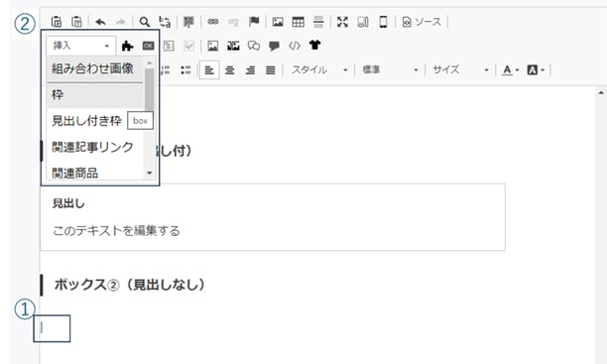Click the insert list scroll-up arrow

tap(150, 62)
